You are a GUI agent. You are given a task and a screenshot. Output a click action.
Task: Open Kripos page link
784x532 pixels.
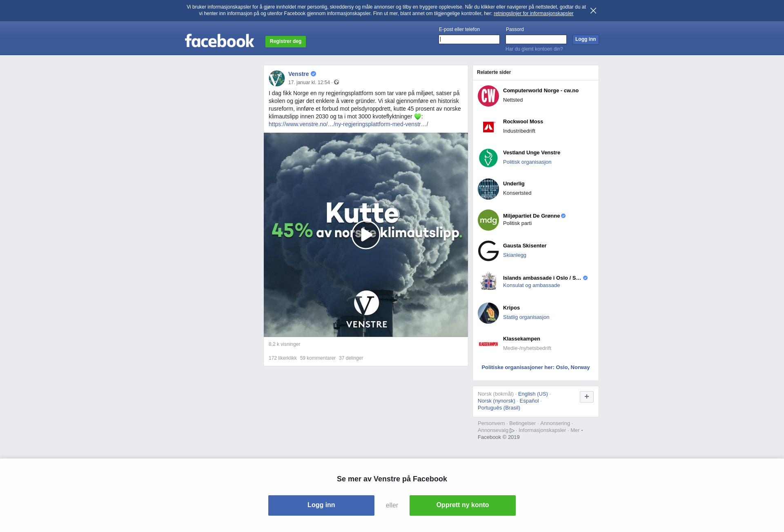tap(511, 308)
